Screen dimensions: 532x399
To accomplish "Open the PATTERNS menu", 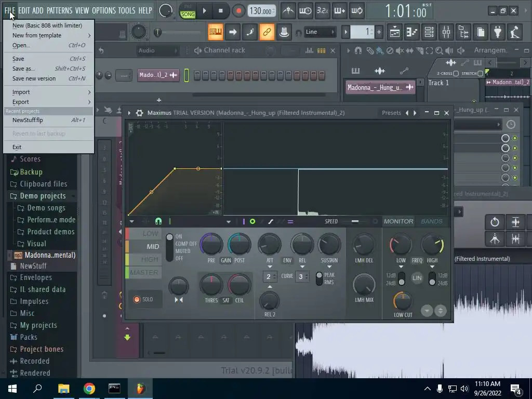I will point(59,10).
